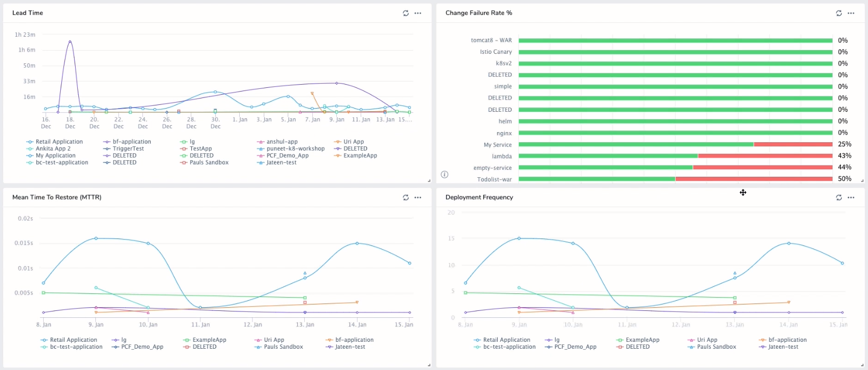
Task: Click the Istio Canary green bar
Action: tap(676, 52)
